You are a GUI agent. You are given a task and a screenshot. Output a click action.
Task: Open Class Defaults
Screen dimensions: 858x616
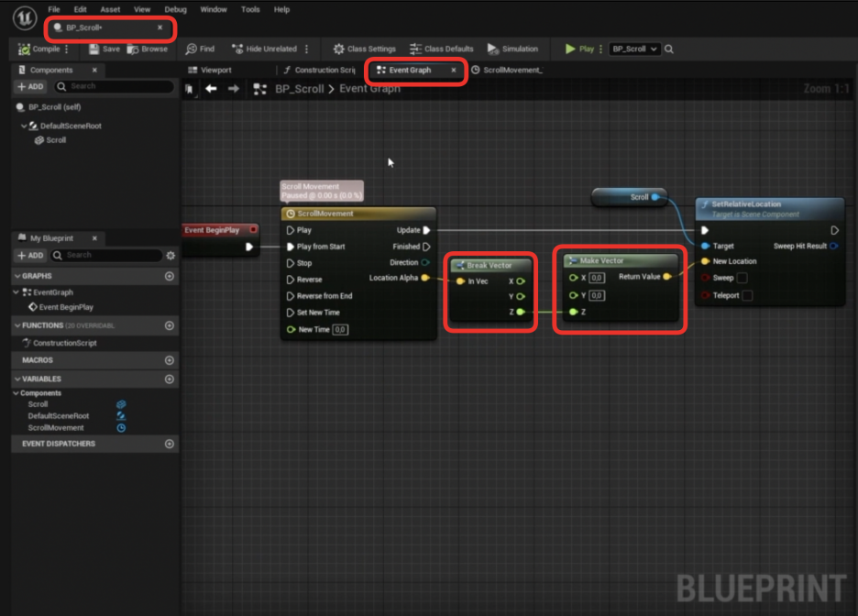pos(442,49)
